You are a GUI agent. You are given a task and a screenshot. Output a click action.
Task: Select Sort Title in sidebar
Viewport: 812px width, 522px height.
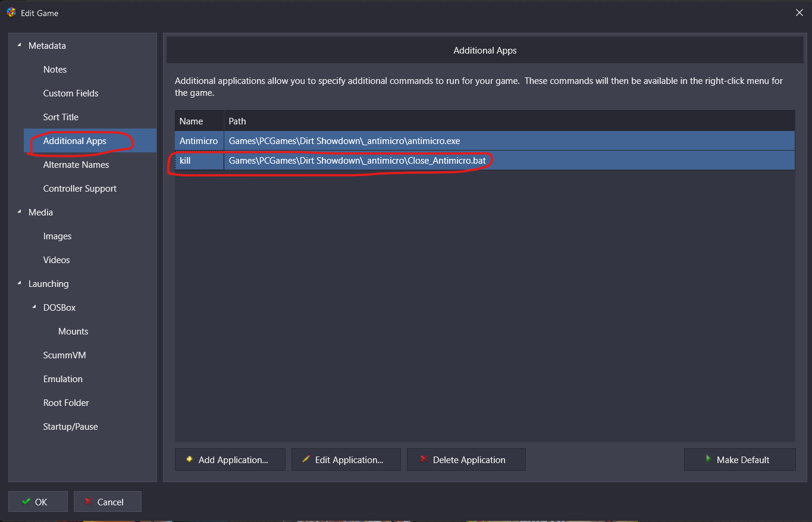coord(61,117)
